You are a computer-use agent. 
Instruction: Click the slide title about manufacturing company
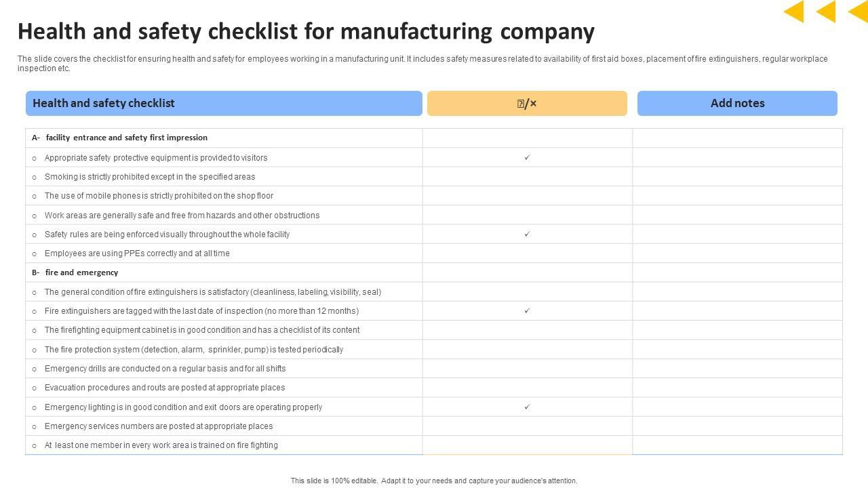(x=306, y=31)
